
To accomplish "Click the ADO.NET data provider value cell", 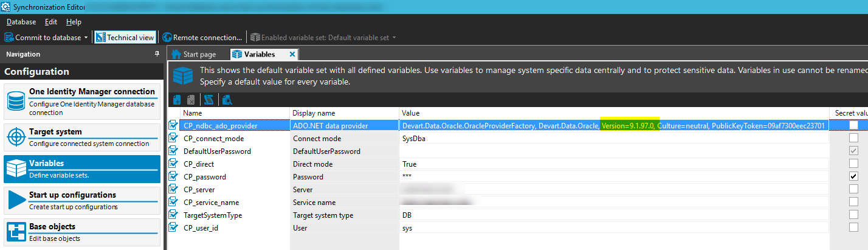I will click(x=614, y=125).
